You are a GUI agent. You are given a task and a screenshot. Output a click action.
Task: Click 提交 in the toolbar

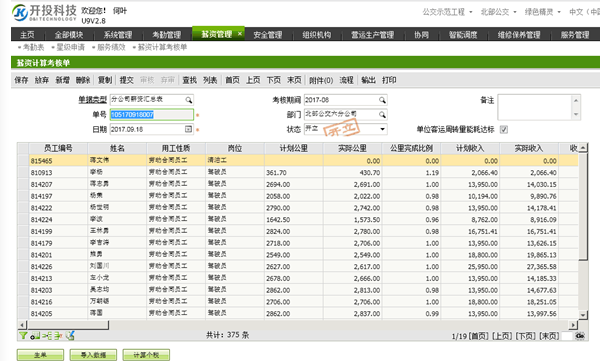tap(126, 80)
